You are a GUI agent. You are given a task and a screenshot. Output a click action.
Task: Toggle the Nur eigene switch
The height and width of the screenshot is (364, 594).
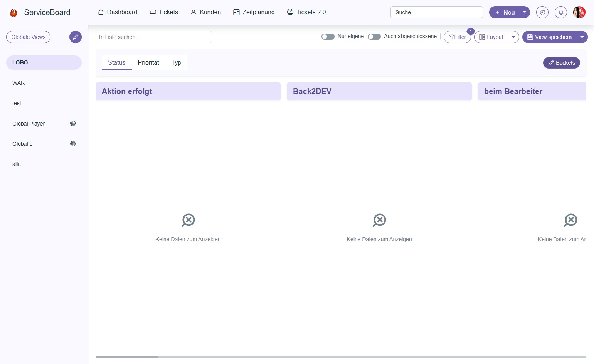(x=328, y=37)
